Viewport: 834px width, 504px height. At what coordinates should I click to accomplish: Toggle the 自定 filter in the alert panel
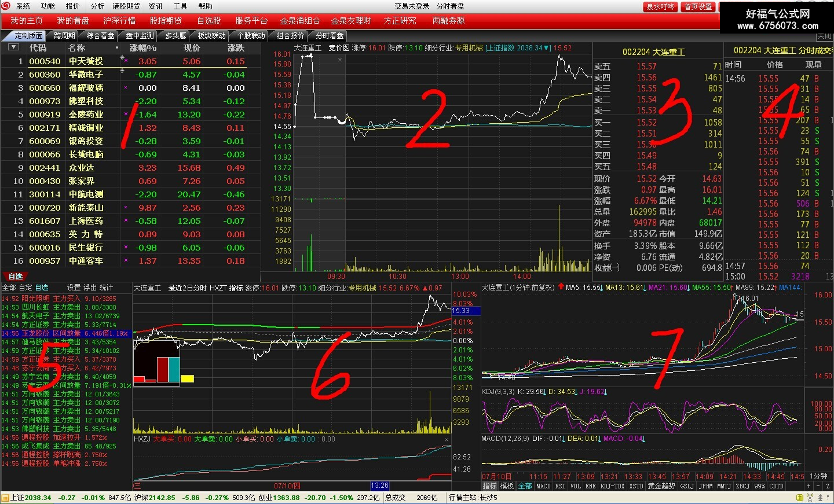[x=25, y=288]
